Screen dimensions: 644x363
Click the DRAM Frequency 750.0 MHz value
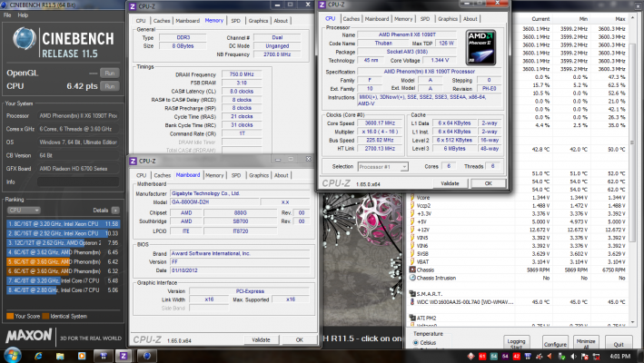point(242,74)
